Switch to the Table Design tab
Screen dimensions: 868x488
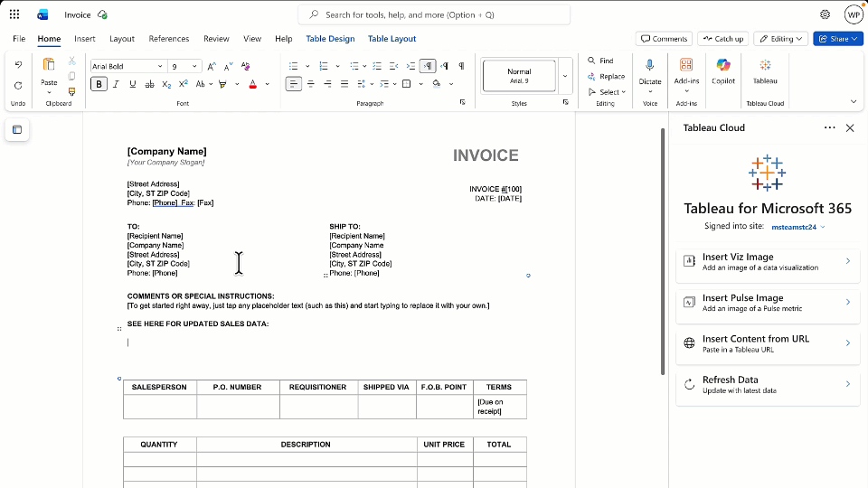(330, 39)
